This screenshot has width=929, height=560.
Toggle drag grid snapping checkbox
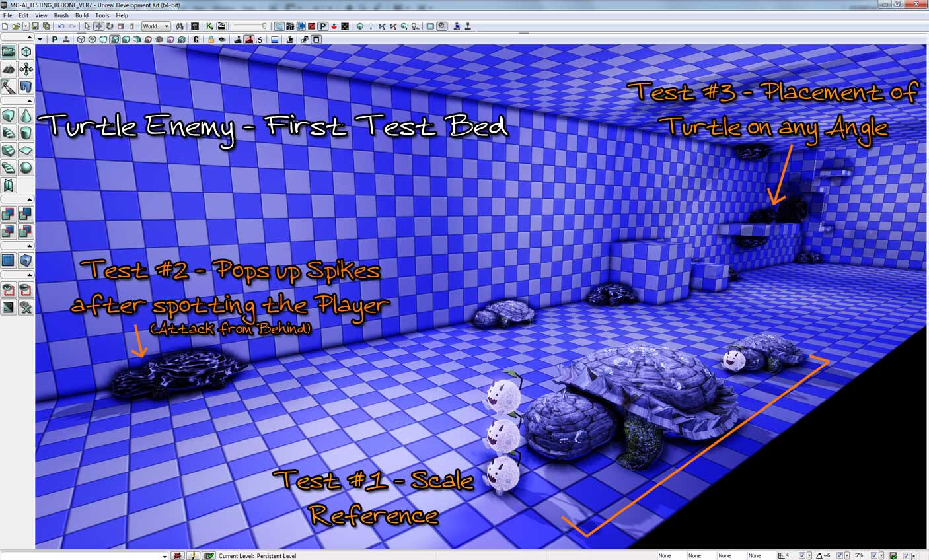[x=801, y=555]
